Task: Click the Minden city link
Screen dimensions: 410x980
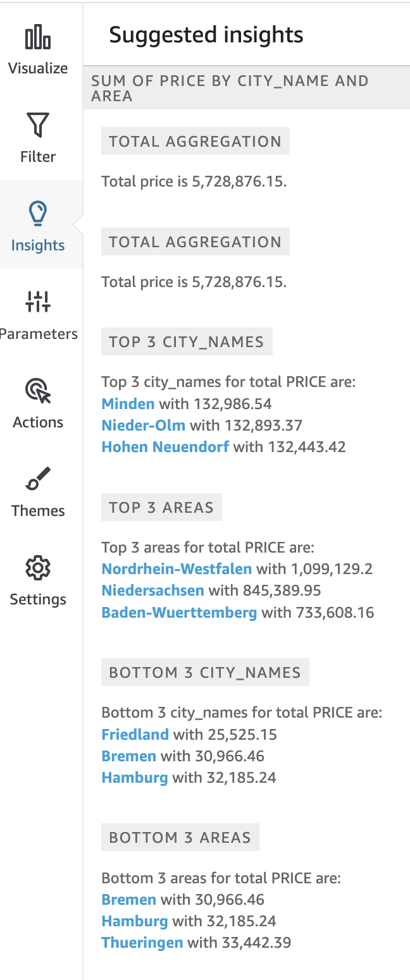Action: point(128,403)
